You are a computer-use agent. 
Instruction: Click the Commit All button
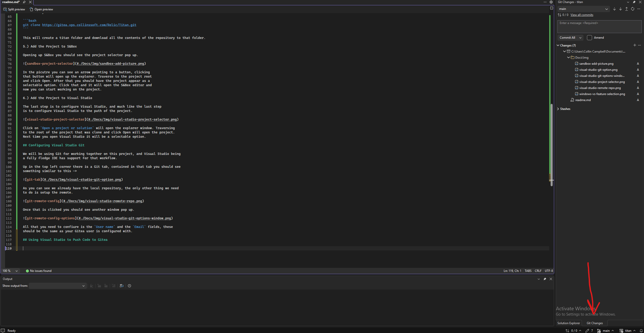[x=568, y=38]
